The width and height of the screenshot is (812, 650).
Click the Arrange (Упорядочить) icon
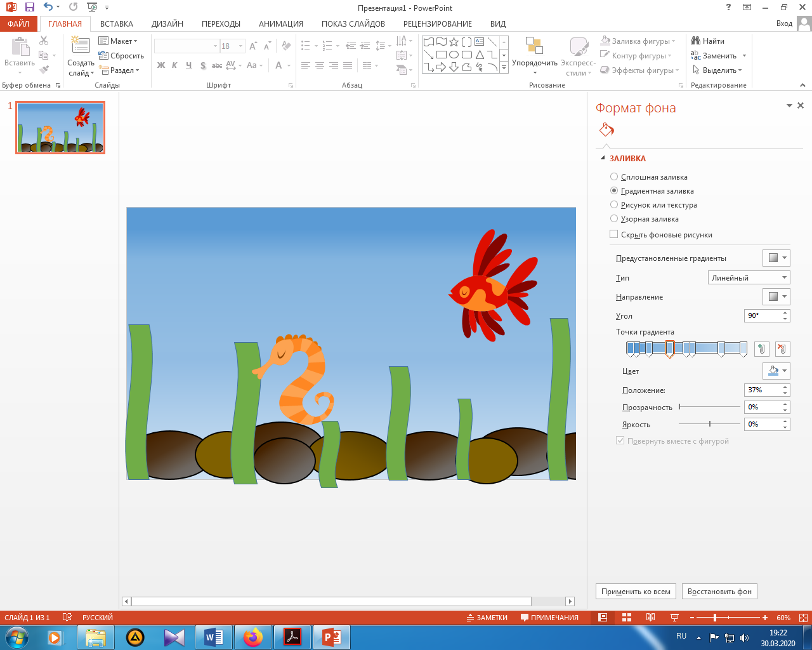(535, 46)
